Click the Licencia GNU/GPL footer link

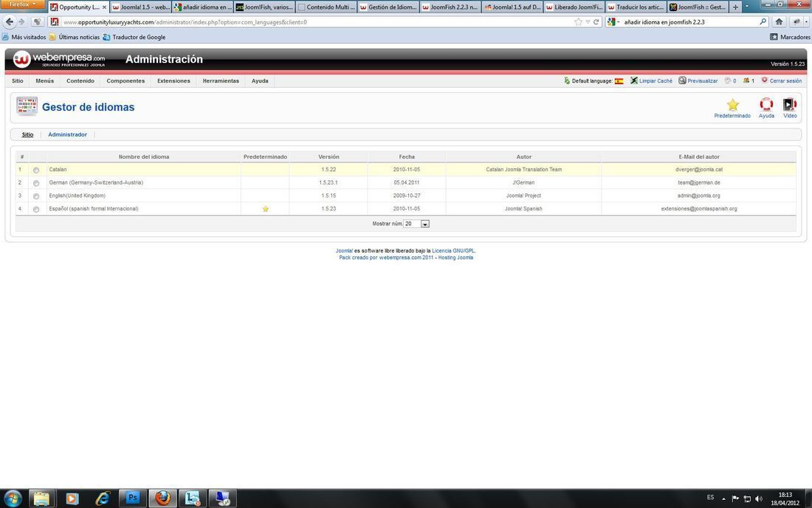(x=453, y=250)
